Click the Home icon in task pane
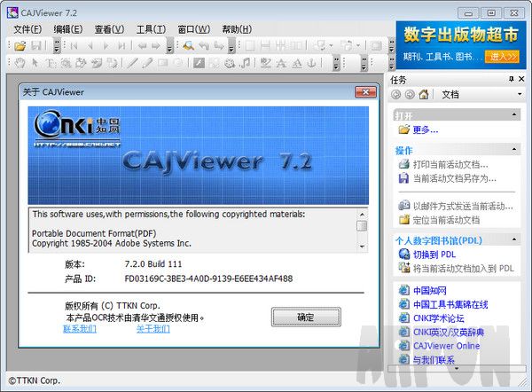 [424, 94]
